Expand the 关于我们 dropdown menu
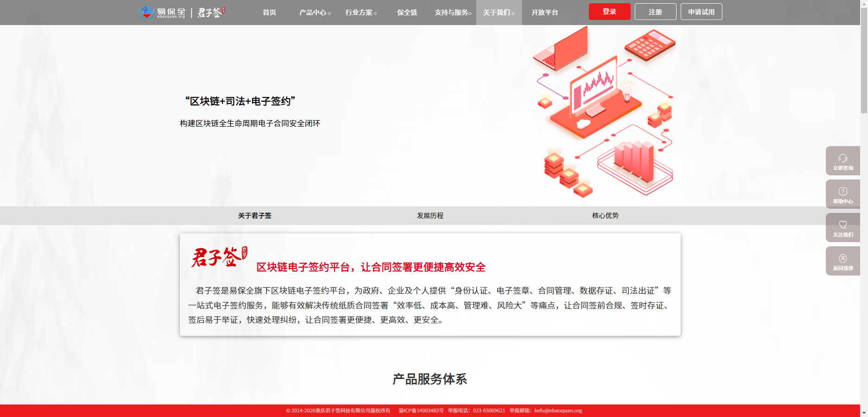868x417 pixels. coord(499,13)
